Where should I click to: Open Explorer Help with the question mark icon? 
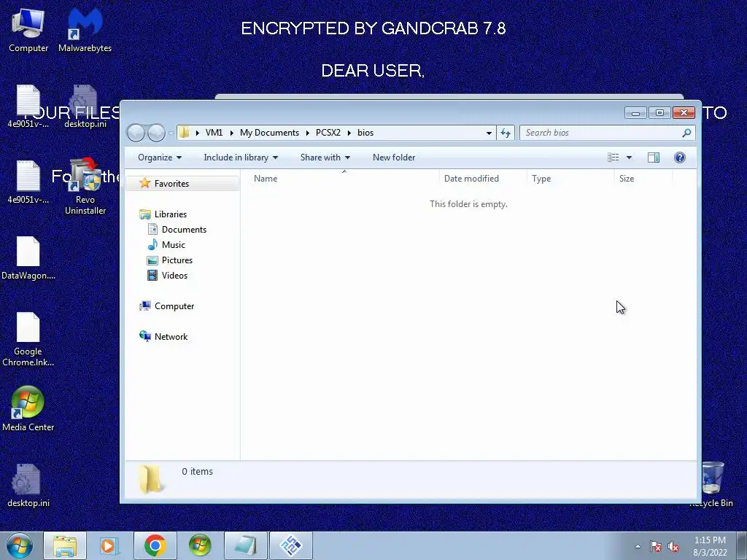(x=680, y=157)
